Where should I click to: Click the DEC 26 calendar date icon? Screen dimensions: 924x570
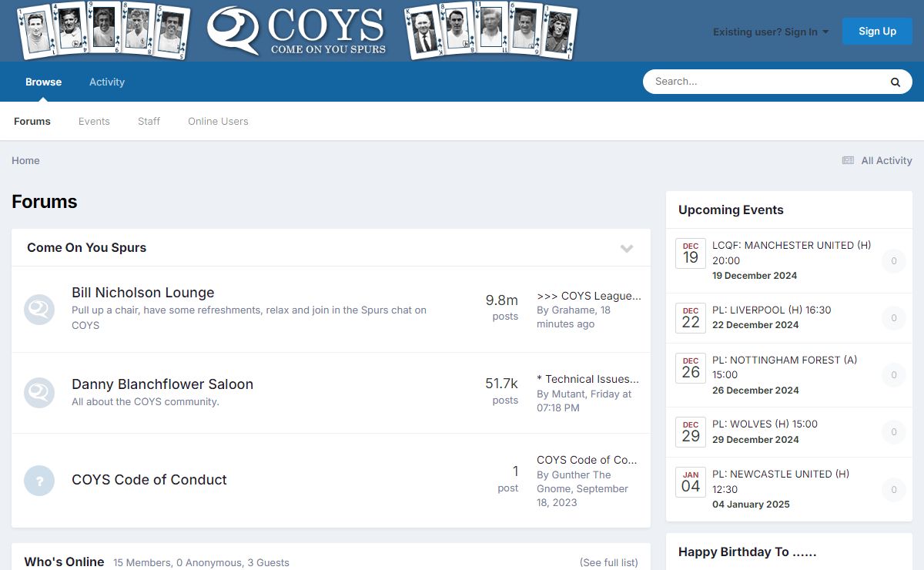coord(691,368)
